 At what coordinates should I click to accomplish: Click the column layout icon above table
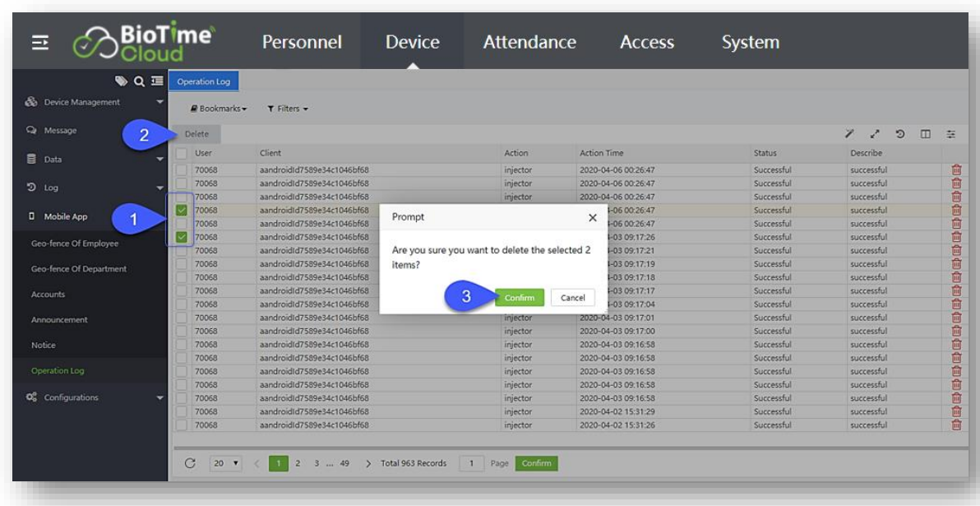point(925,134)
